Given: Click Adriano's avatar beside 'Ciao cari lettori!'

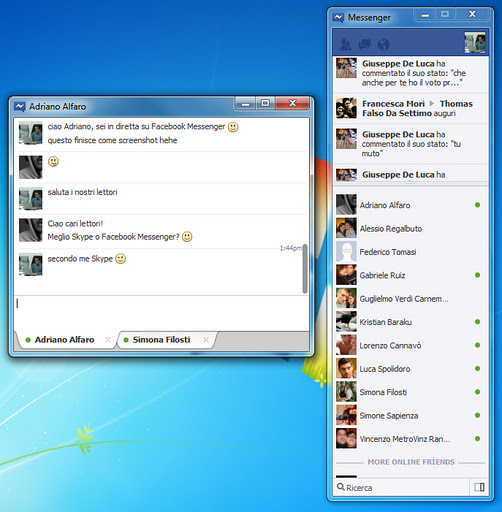Looking at the screenshot, I should click(30, 230).
